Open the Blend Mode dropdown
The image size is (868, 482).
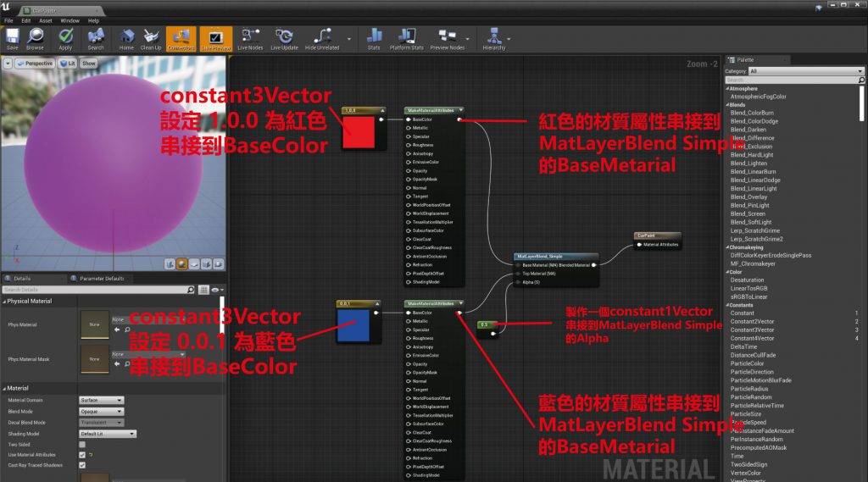(x=101, y=411)
